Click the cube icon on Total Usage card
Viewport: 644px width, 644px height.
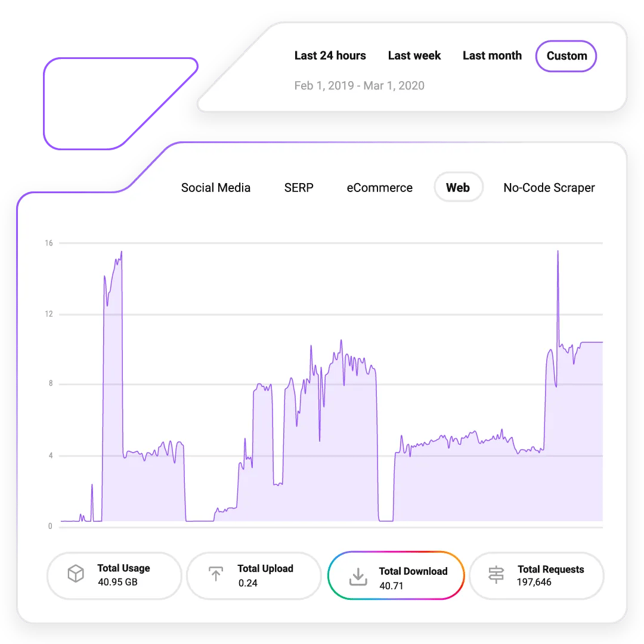(x=75, y=574)
